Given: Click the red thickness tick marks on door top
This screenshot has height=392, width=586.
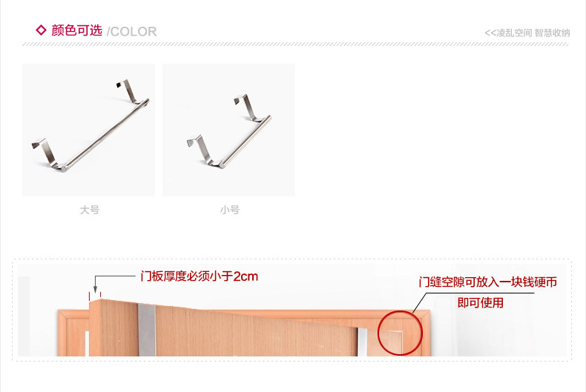Looking at the screenshot, I should coord(95,296).
